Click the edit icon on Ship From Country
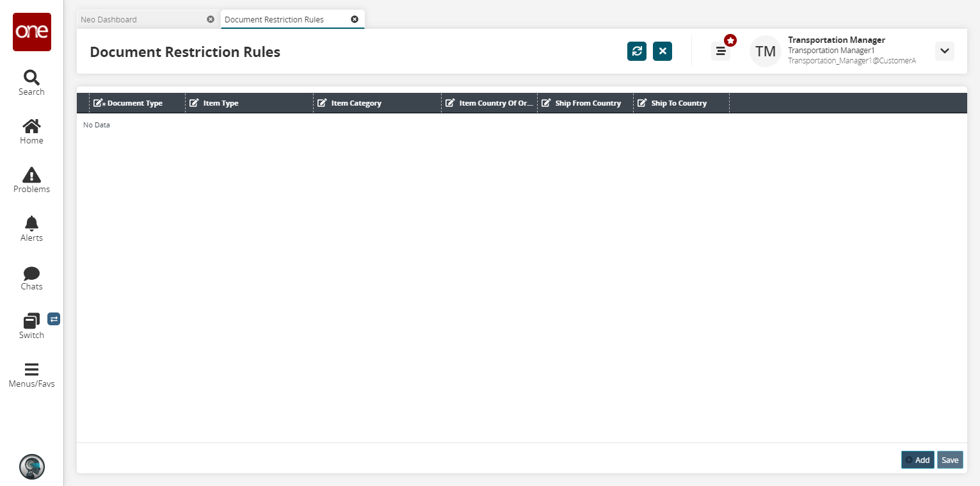 coord(546,102)
